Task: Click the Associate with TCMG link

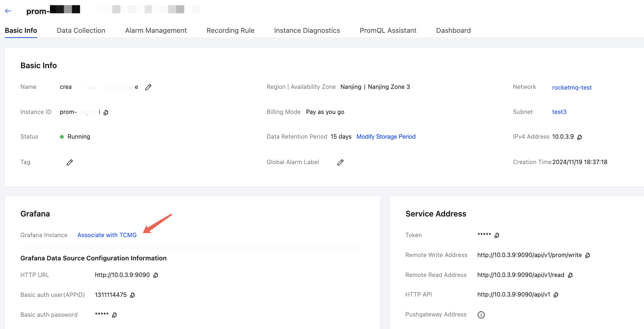Action: coord(107,235)
